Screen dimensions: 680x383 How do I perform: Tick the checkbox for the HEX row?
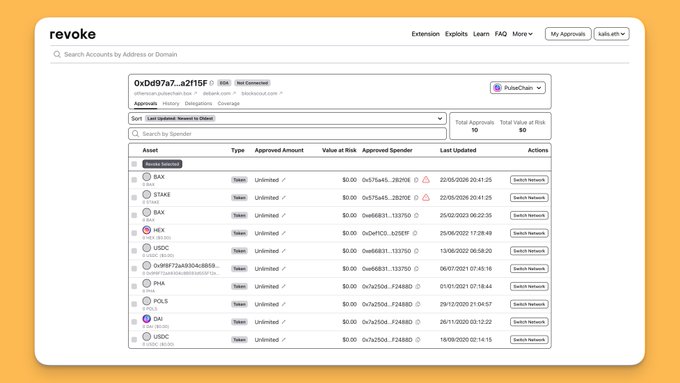click(134, 233)
